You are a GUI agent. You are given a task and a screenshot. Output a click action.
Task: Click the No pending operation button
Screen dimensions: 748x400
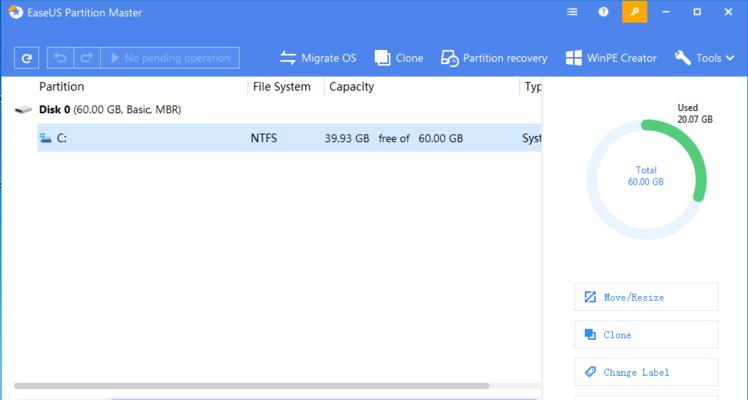(170, 58)
